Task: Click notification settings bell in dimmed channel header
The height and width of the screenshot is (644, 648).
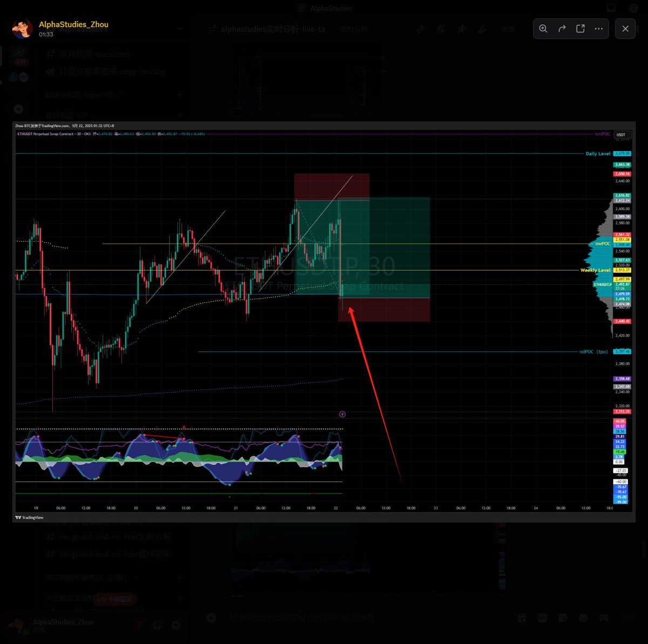Action: point(441,29)
